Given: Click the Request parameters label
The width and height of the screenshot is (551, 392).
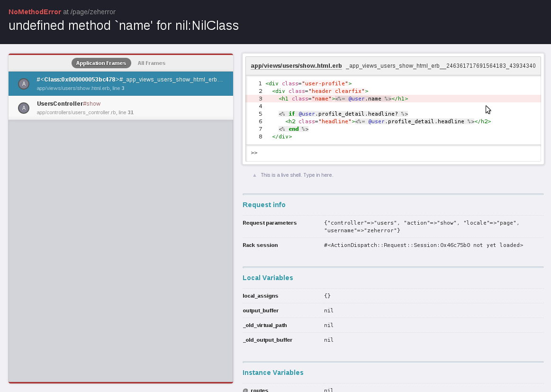Looking at the screenshot, I should (x=270, y=223).
